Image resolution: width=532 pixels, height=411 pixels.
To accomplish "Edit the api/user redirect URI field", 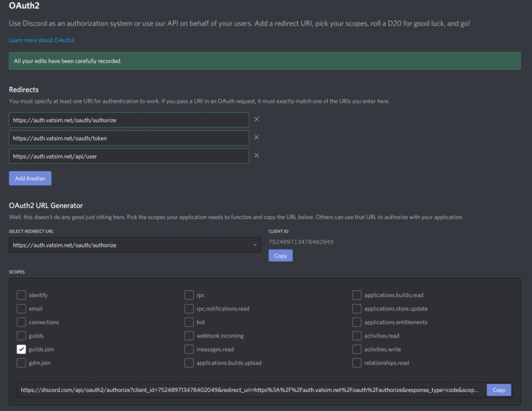I will pos(129,156).
